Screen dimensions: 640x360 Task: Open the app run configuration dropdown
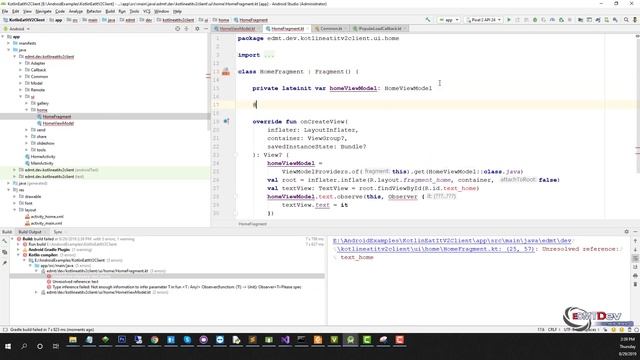point(448,20)
